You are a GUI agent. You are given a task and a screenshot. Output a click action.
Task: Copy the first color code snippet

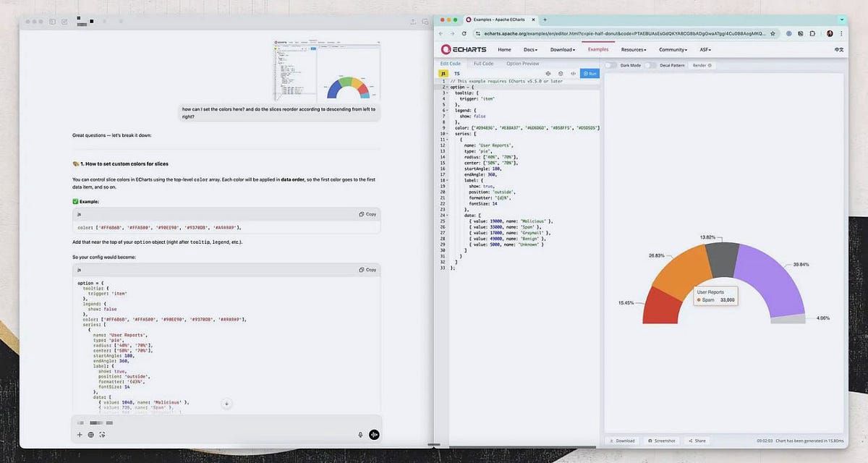point(367,214)
